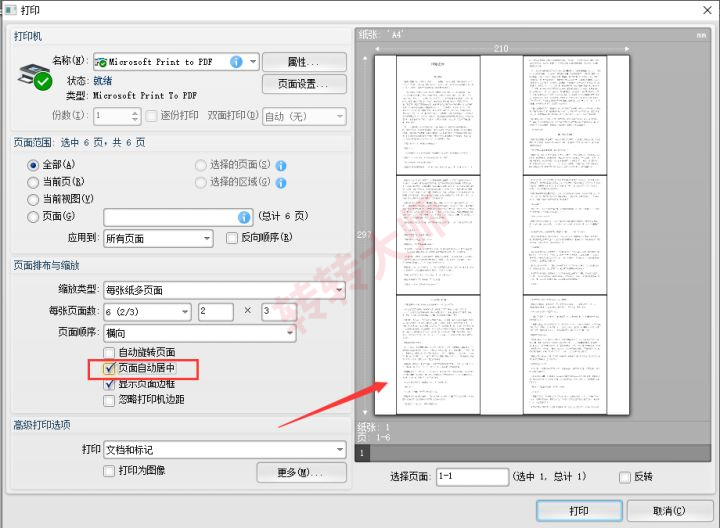Enable 打印为图像 checkbox
The width and height of the screenshot is (720, 528).
click(x=109, y=471)
